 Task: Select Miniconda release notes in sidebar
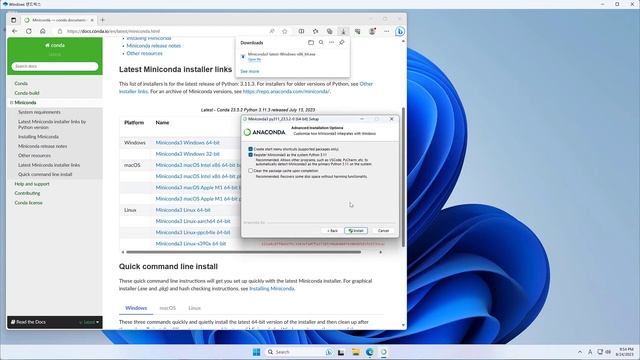(x=42, y=146)
